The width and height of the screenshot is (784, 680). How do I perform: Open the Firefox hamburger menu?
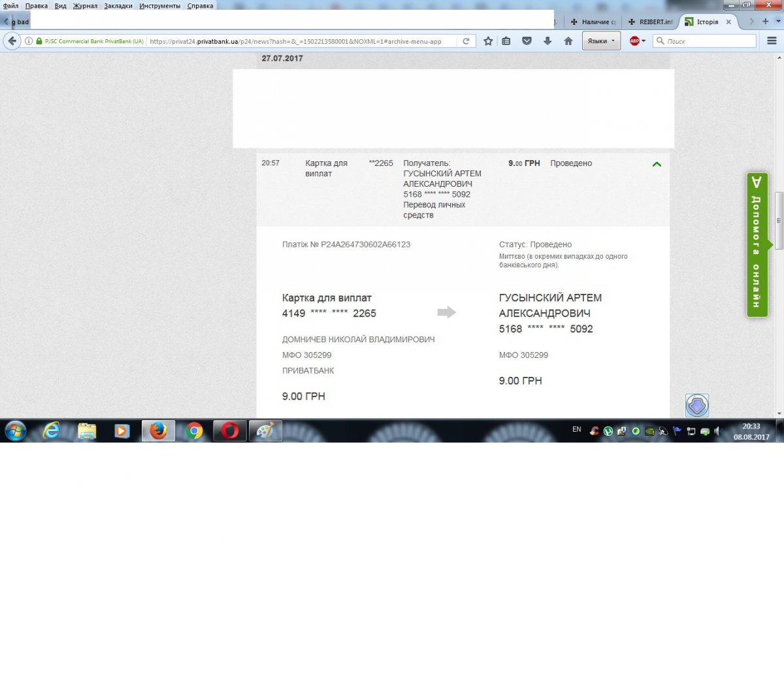772,41
